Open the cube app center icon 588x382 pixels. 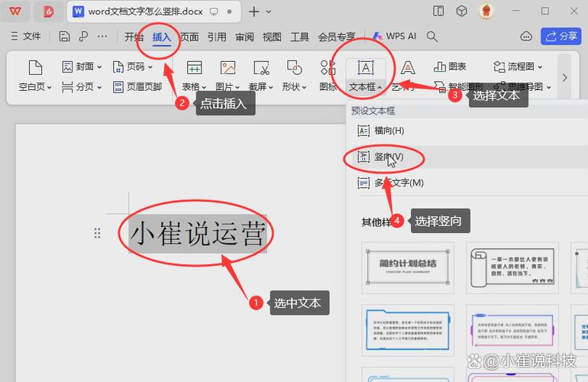[x=462, y=11]
